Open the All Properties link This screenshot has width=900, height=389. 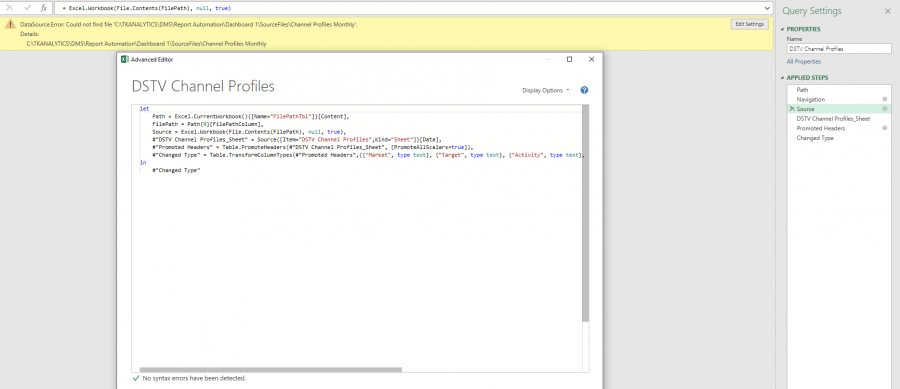[x=804, y=61]
